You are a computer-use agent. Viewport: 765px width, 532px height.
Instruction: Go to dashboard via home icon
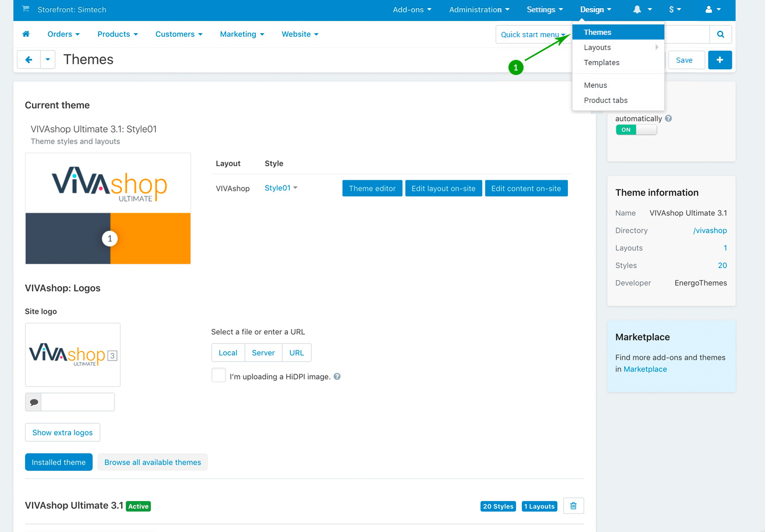click(x=26, y=34)
